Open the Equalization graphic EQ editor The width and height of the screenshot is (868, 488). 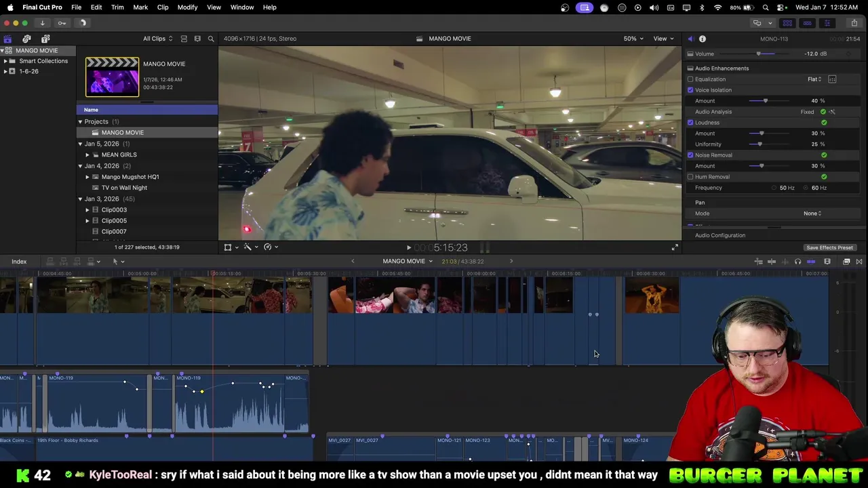click(x=832, y=79)
